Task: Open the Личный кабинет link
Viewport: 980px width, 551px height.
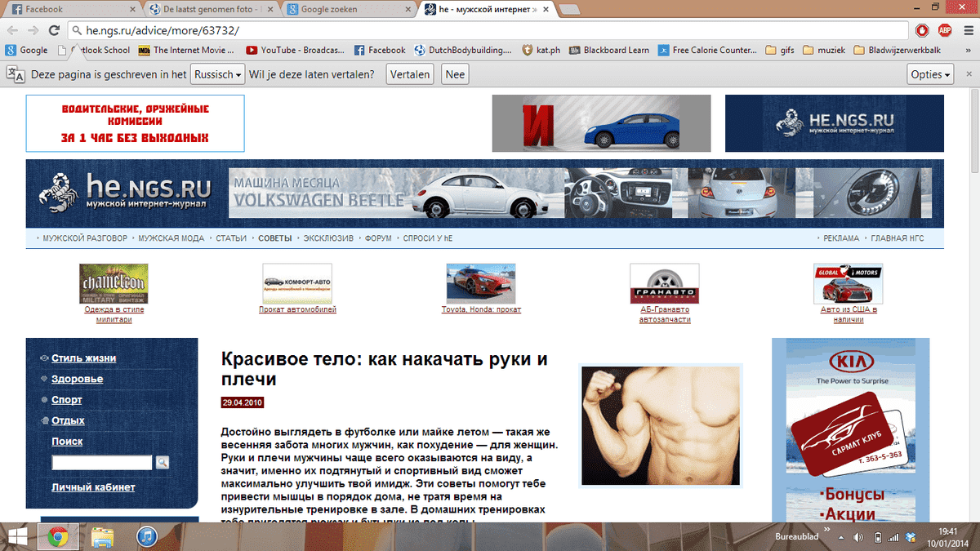Action: pyautogui.click(x=93, y=487)
